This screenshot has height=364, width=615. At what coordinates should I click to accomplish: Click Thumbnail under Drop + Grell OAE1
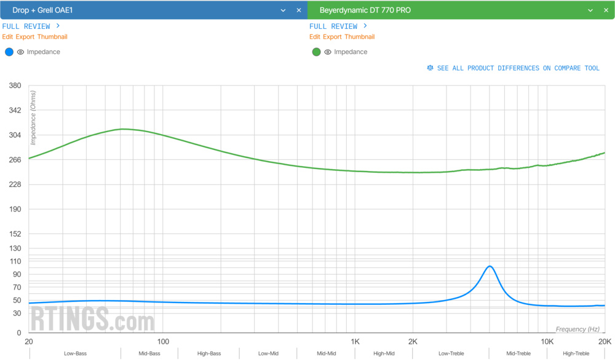53,37
